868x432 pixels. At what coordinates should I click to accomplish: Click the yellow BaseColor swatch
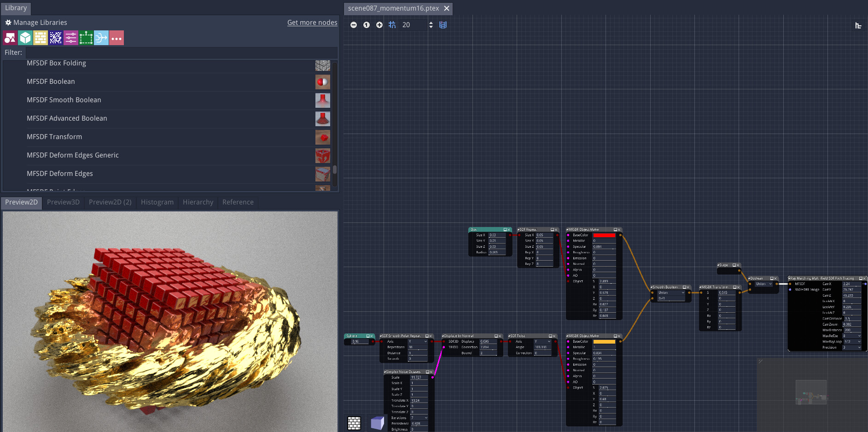coord(604,341)
